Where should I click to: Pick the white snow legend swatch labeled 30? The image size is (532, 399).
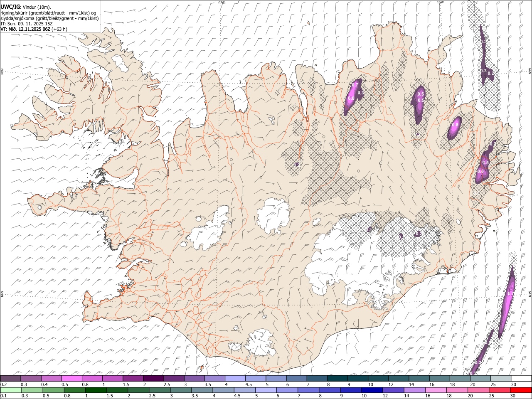[521, 378]
